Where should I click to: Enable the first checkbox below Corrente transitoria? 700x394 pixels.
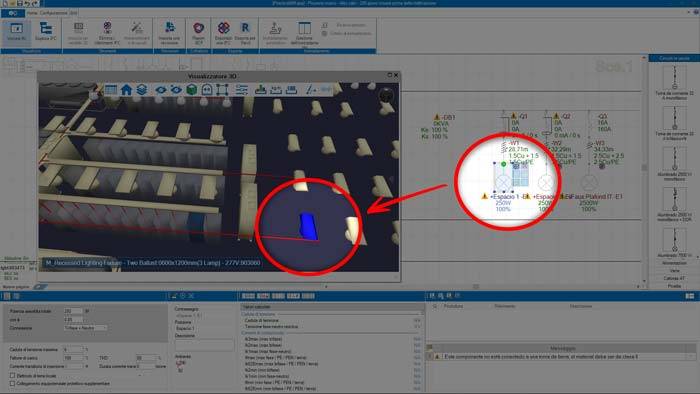pyautogui.click(x=12, y=376)
